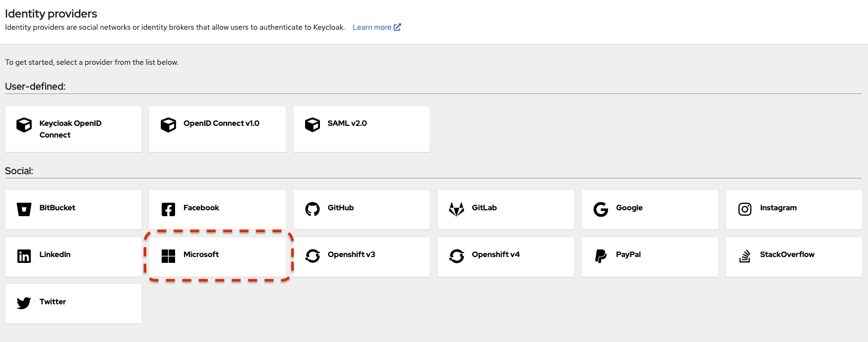Click the GitHub octocat icon
This screenshot has height=342, width=868.
pyautogui.click(x=313, y=209)
